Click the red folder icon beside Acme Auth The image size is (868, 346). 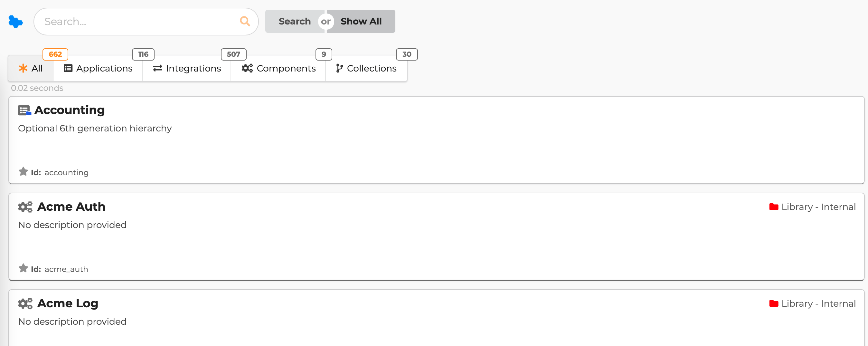coord(774,207)
